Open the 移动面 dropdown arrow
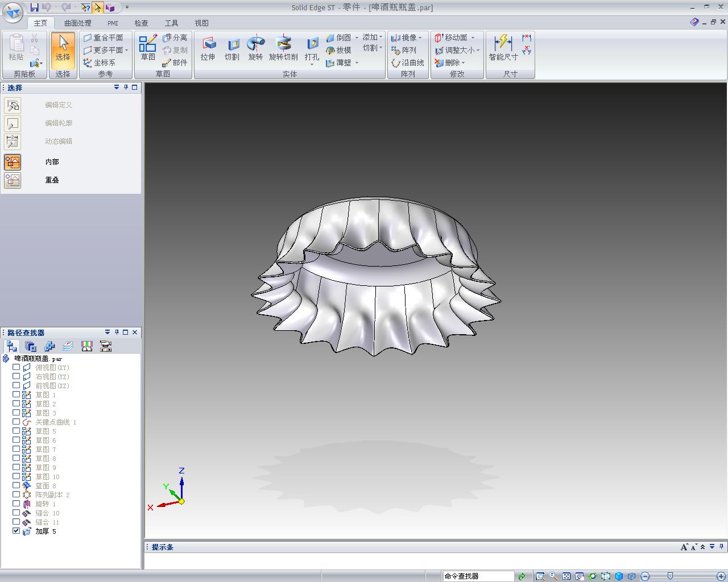Screen dimensions: 728x582 473,38
